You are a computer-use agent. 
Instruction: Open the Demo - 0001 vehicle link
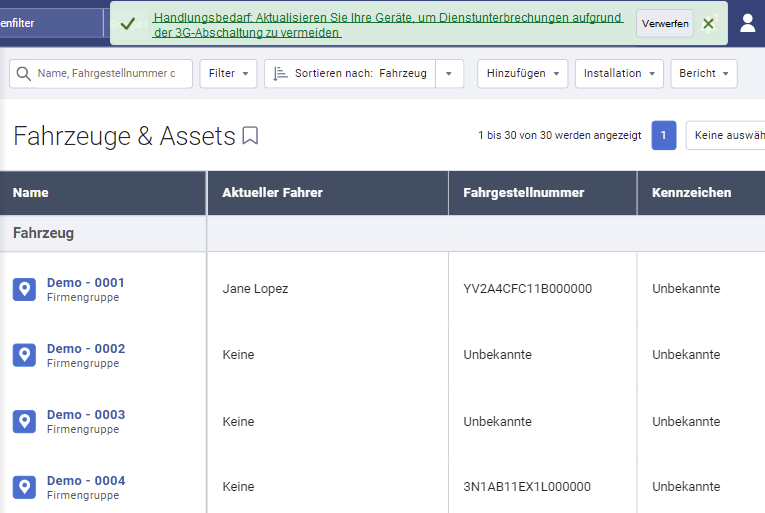pyautogui.click(x=86, y=283)
